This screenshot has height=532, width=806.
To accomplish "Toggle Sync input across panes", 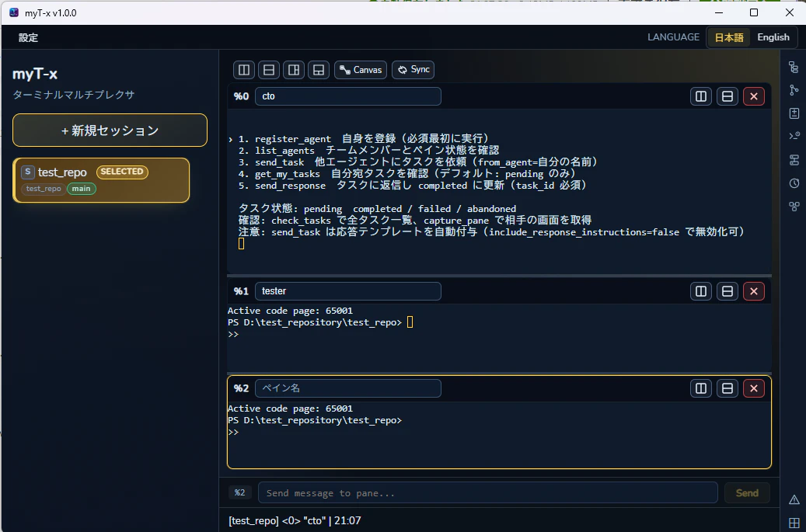I will click(x=413, y=70).
